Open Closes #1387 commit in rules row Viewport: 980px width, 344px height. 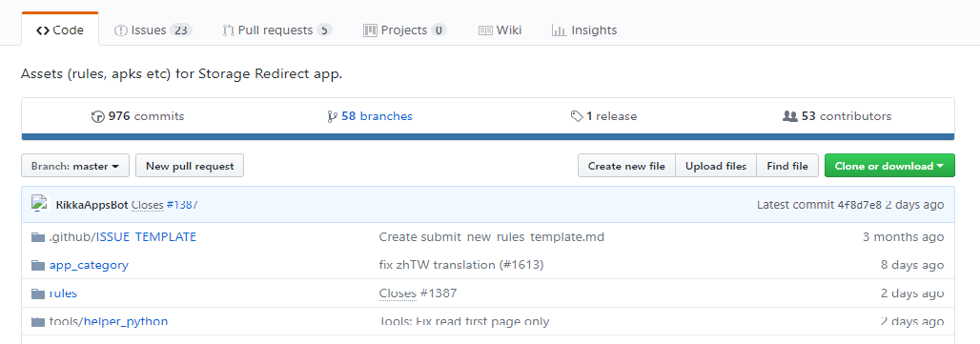click(419, 293)
